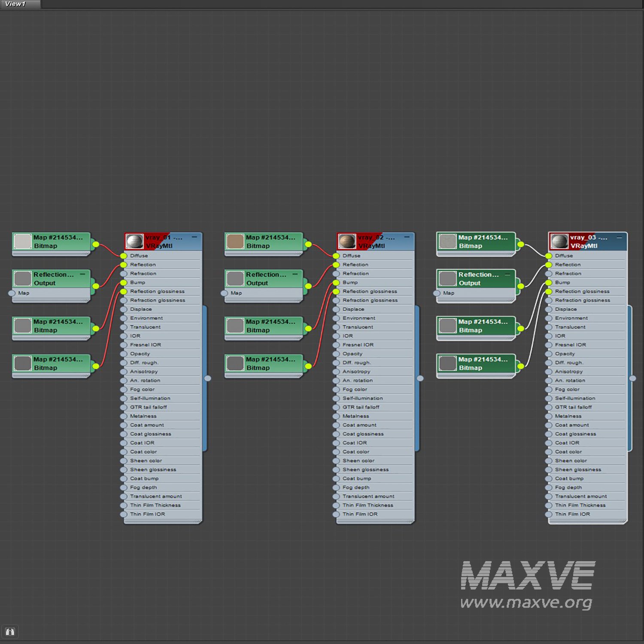Collapse the leftmost Reflection Output node

(82, 274)
